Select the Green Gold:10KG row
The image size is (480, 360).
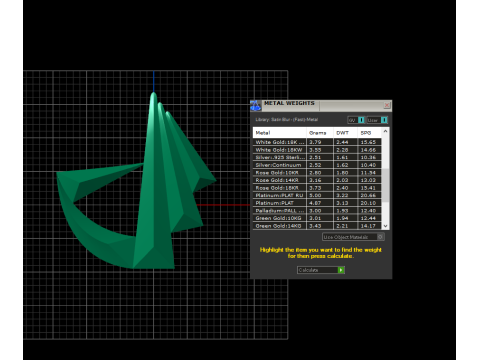click(x=317, y=218)
